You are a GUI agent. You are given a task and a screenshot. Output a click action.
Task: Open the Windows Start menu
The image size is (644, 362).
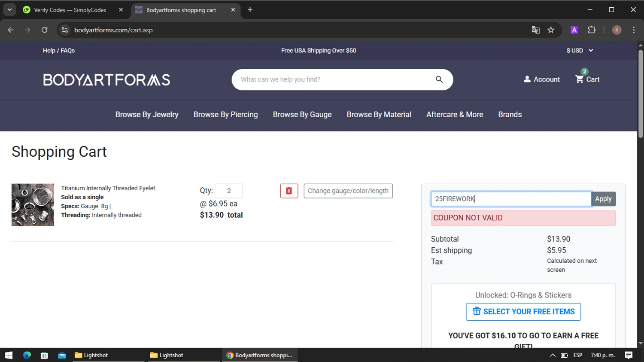coord(9,355)
